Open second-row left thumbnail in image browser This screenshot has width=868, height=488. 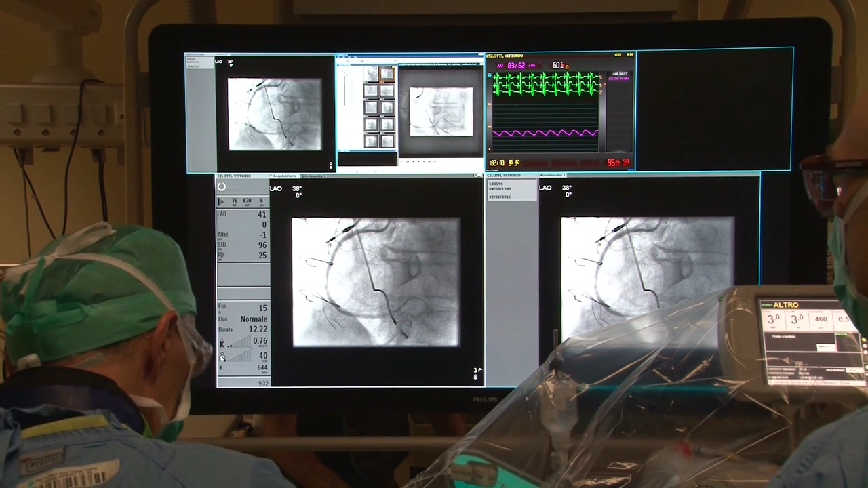(371, 90)
